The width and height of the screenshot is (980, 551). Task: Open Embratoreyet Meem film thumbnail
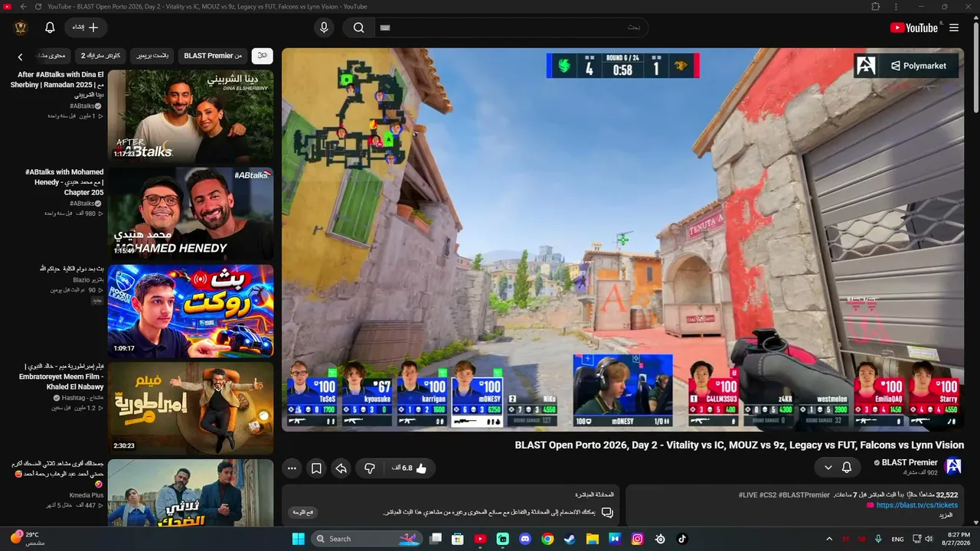[x=191, y=408]
